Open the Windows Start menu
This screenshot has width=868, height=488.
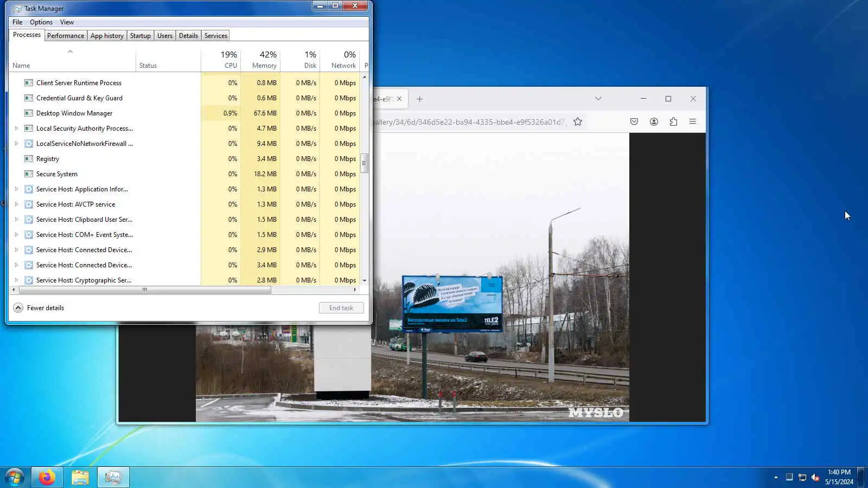[15, 477]
